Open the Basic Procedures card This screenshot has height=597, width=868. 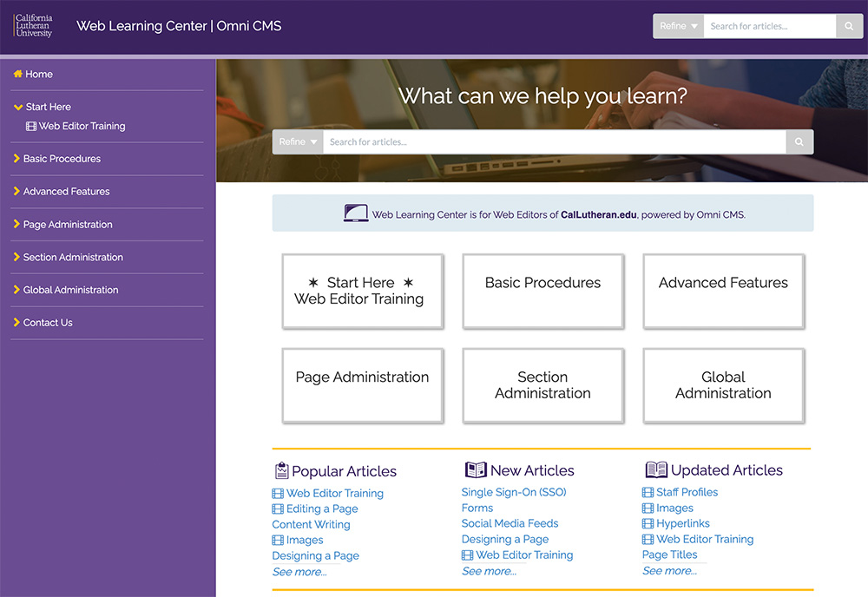click(543, 292)
